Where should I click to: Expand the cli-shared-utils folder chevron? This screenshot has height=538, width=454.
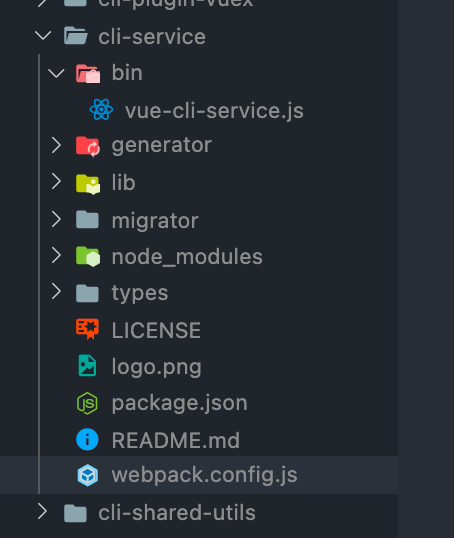coord(43,512)
